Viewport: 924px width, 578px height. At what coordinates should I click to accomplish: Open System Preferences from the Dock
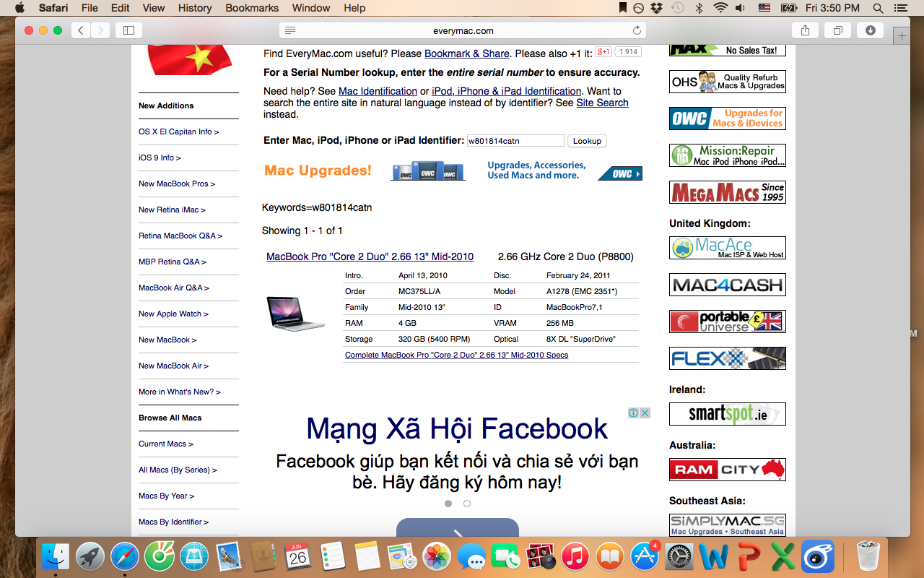pyautogui.click(x=679, y=557)
